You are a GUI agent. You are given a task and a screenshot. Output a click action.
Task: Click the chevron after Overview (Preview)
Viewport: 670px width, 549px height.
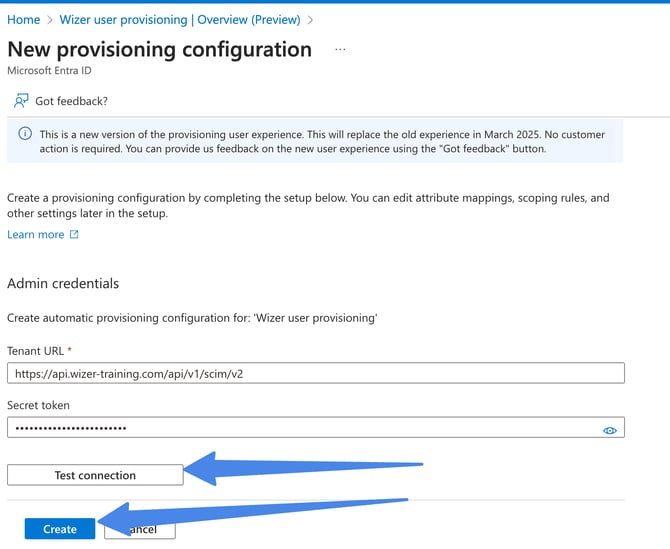point(311,19)
